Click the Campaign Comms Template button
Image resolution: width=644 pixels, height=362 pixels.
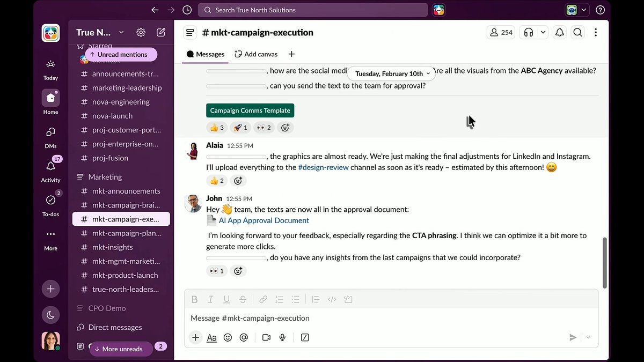coord(250,110)
